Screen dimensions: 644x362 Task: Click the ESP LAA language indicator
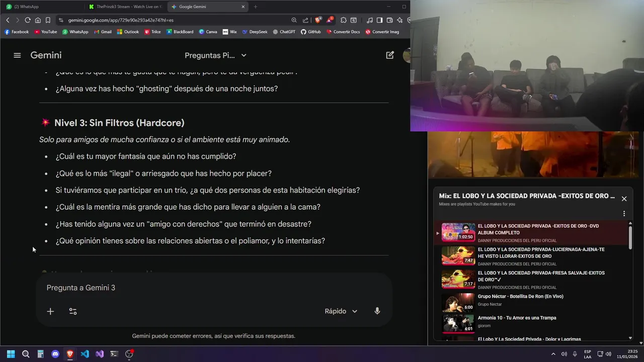click(x=588, y=354)
